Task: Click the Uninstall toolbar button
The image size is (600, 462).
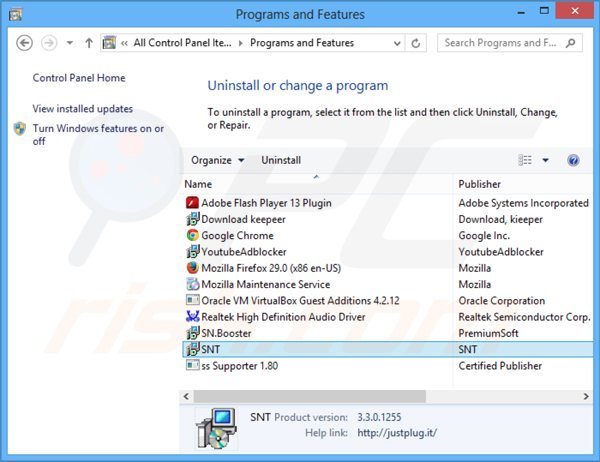Action: 281,160
